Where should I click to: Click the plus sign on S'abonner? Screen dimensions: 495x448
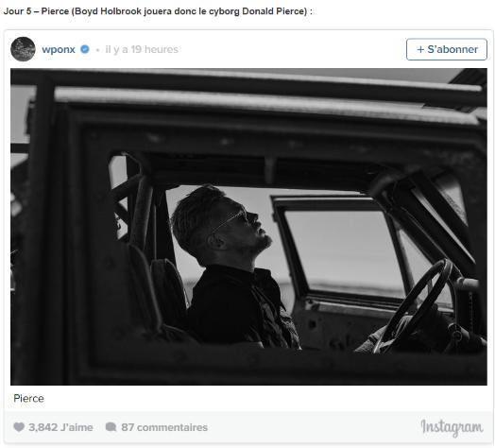pyautogui.click(x=420, y=49)
